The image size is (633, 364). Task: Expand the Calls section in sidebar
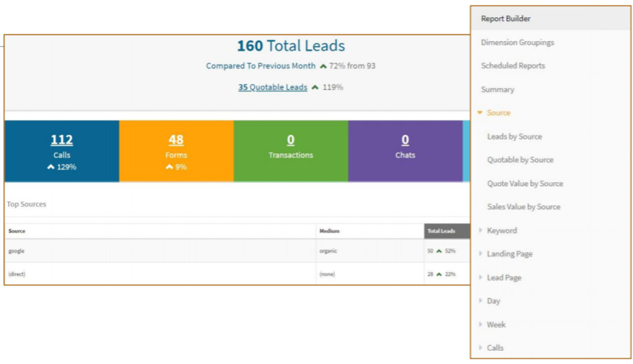coord(495,348)
